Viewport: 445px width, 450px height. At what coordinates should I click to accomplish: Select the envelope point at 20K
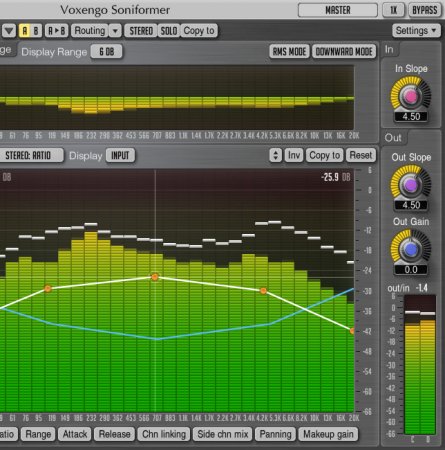pos(352,331)
